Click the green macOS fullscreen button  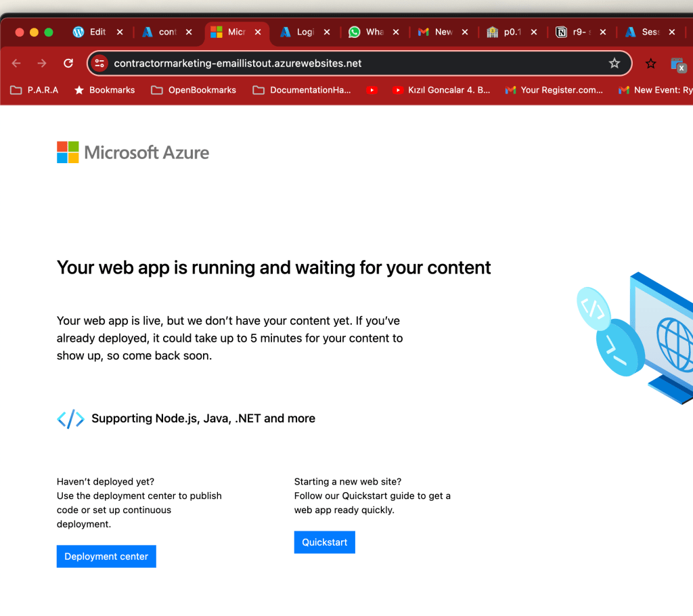tap(49, 32)
